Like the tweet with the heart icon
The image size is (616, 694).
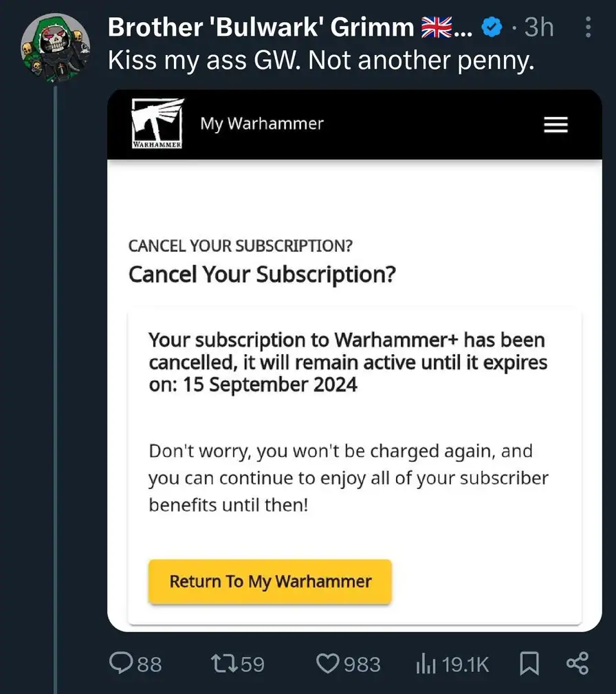pos(326,663)
